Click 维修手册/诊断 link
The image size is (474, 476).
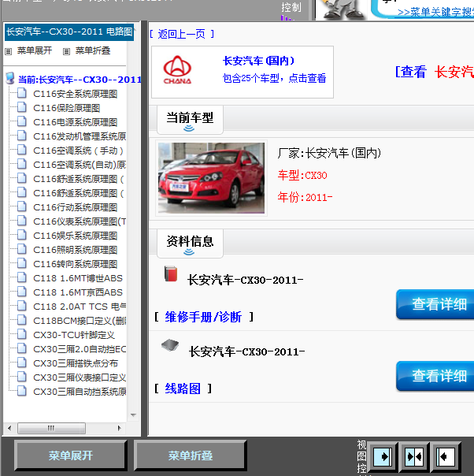tap(203, 317)
